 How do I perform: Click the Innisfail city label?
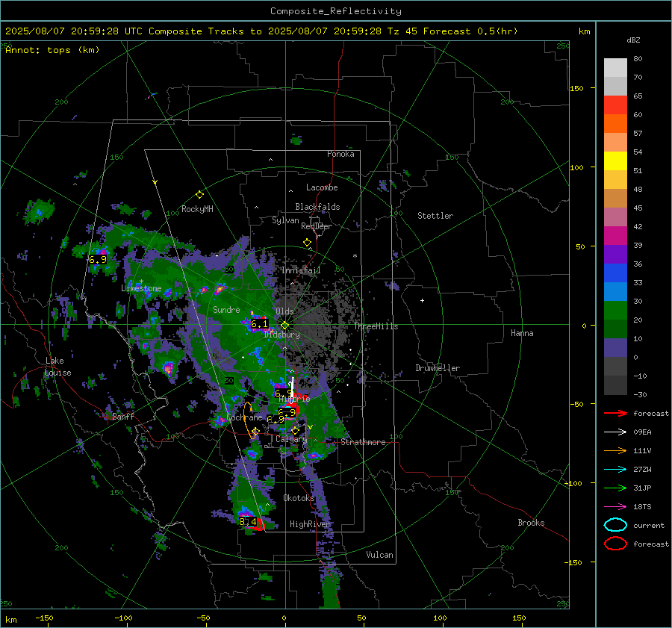pyautogui.click(x=301, y=270)
